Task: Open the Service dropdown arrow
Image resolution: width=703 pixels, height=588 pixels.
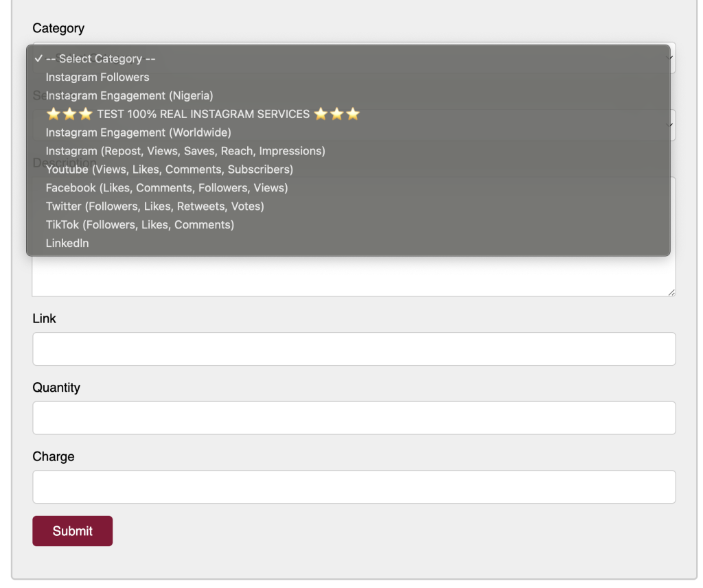Action: [673, 126]
